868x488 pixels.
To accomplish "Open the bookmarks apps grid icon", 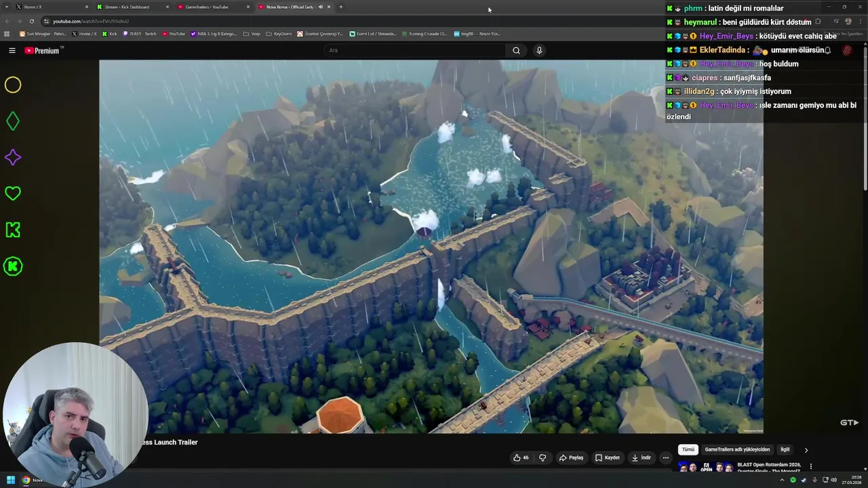I will point(7,34).
